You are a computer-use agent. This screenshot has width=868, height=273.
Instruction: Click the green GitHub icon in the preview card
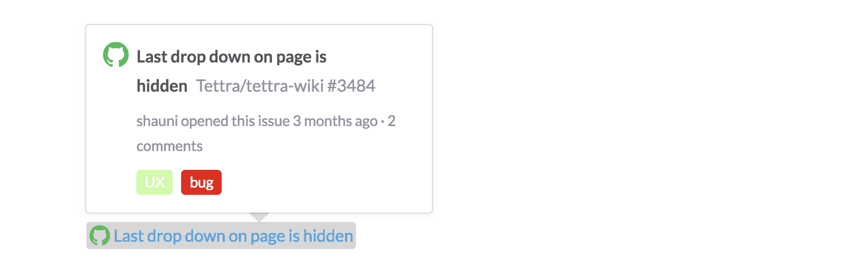point(116,55)
